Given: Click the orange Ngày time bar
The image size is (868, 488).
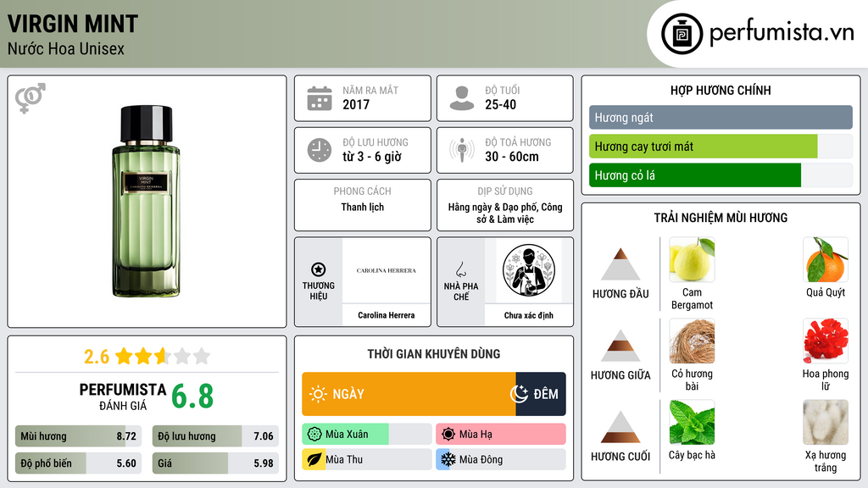Looking at the screenshot, I should coord(409,394).
